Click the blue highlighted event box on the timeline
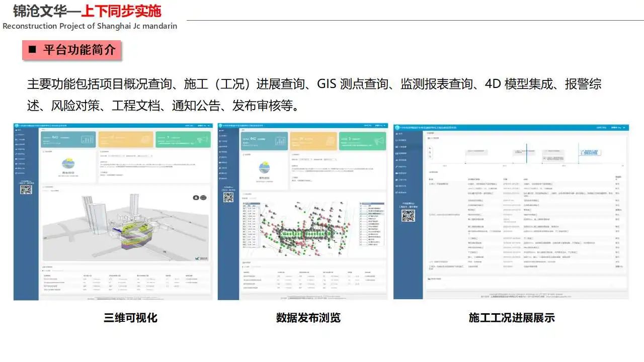Image resolution: width=644 pixels, height=362 pixels. click(x=590, y=152)
